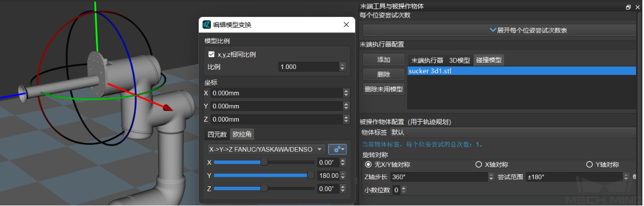
Task: Click the 删除未用模型 button
Action: click(x=384, y=89)
